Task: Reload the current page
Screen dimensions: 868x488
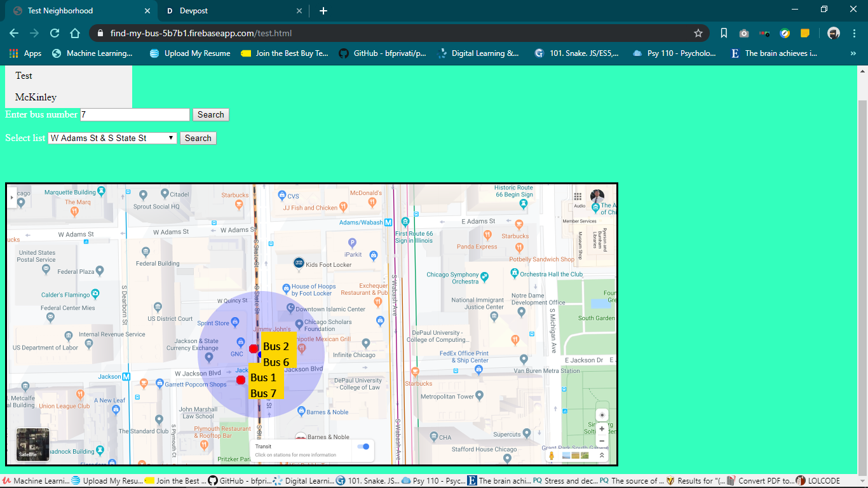Action: tap(55, 33)
